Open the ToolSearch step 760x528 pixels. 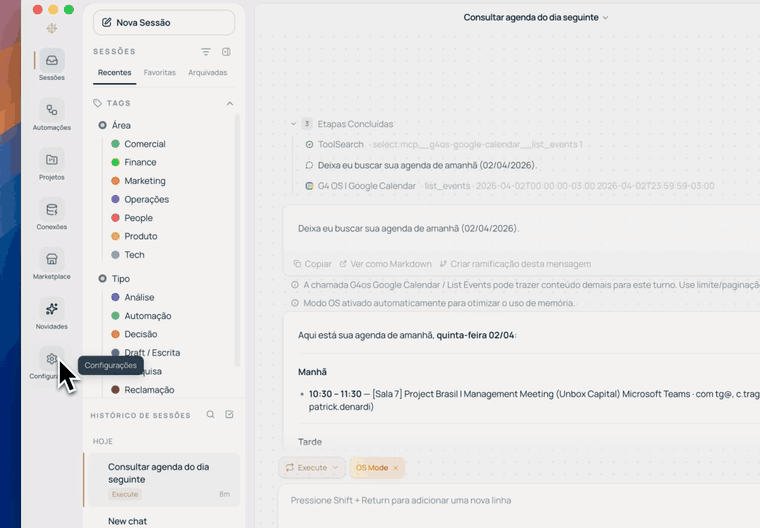(x=341, y=144)
